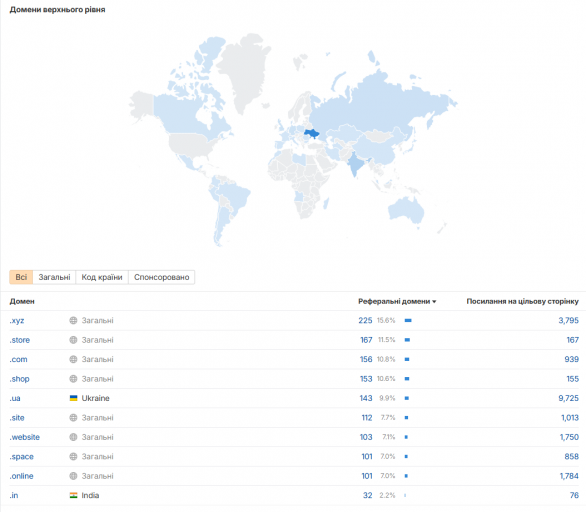Click the India flag icon
Image resolution: width=586 pixels, height=512 pixels.
coord(74,495)
